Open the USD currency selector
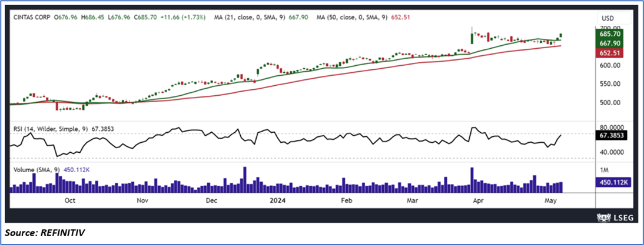Screen dimensions: 644x245 [613, 18]
